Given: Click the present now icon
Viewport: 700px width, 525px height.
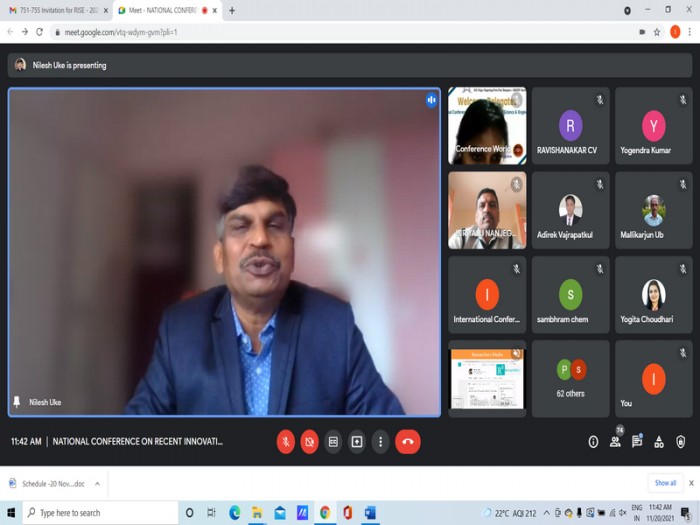Looking at the screenshot, I should pyautogui.click(x=357, y=442).
